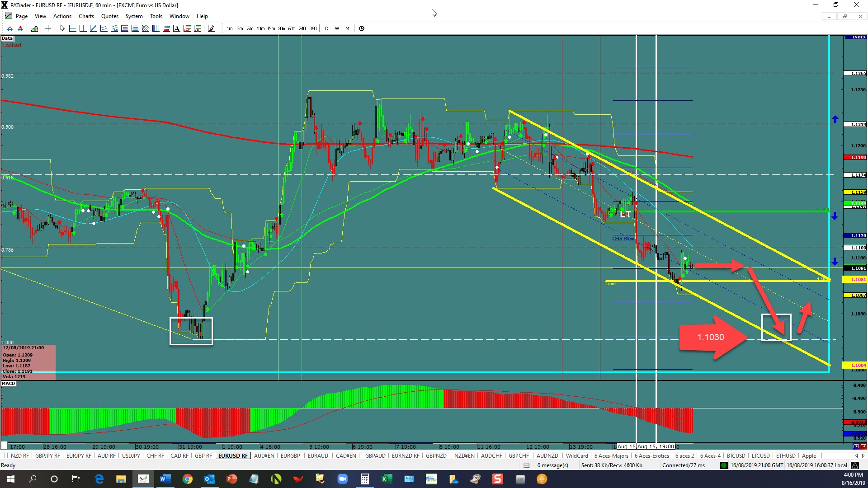Click tab strip scroll left arrow

coord(856,456)
